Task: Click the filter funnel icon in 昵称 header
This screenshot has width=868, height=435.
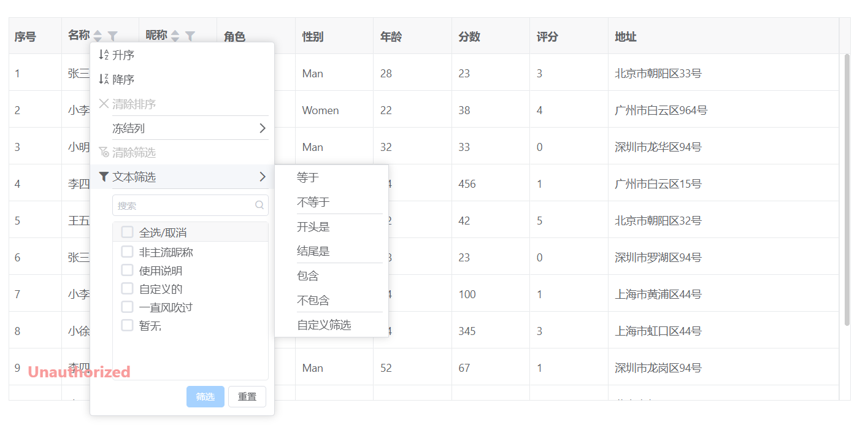Action: click(x=190, y=36)
